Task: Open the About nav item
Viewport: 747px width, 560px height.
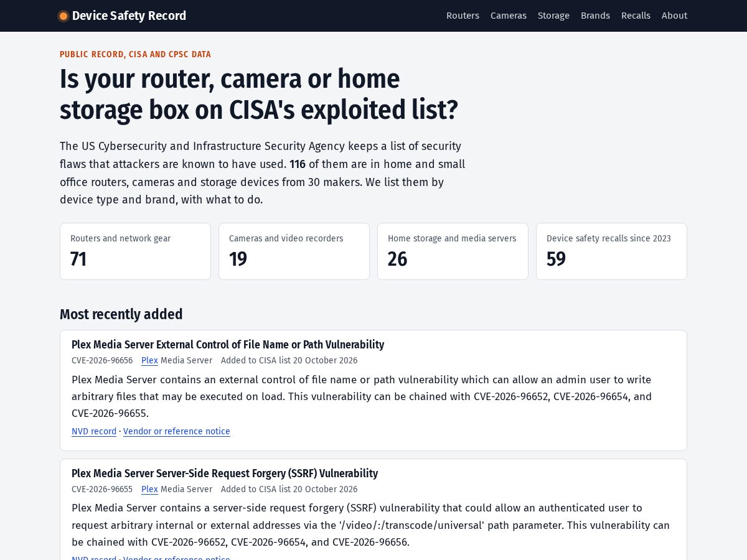Action: pos(674,16)
